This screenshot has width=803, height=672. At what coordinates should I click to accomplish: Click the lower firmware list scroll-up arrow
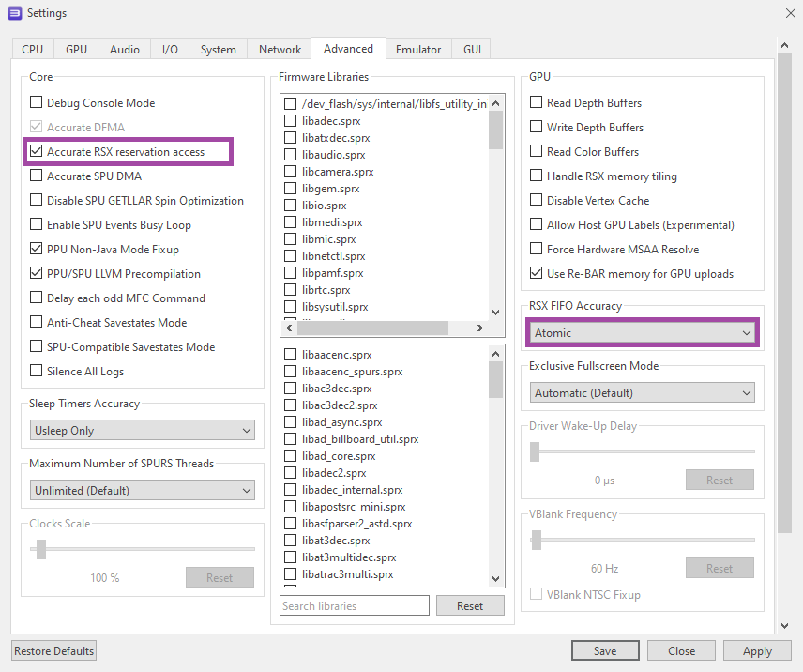496,354
